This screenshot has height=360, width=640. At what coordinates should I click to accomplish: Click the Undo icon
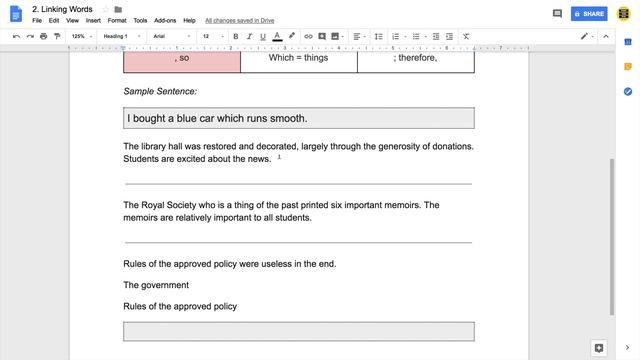(x=16, y=36)
